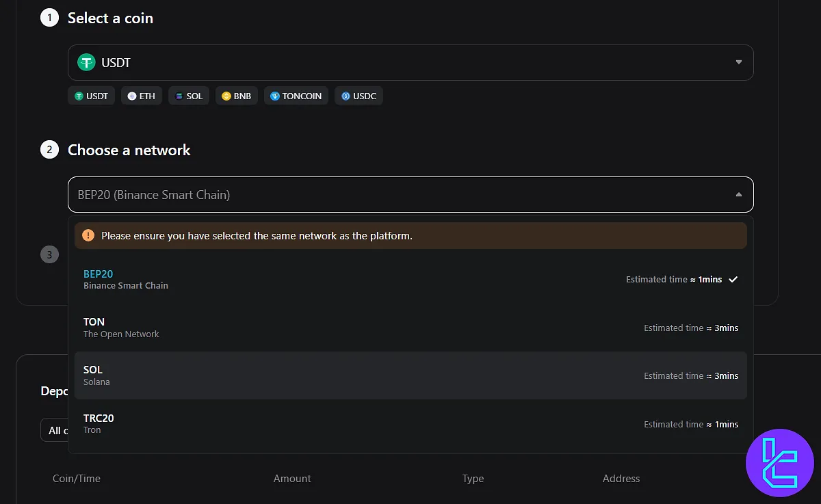Collapse the BEP20 network dropdown
This screenshot has width=821, height=504.
(x=410, y=195)
